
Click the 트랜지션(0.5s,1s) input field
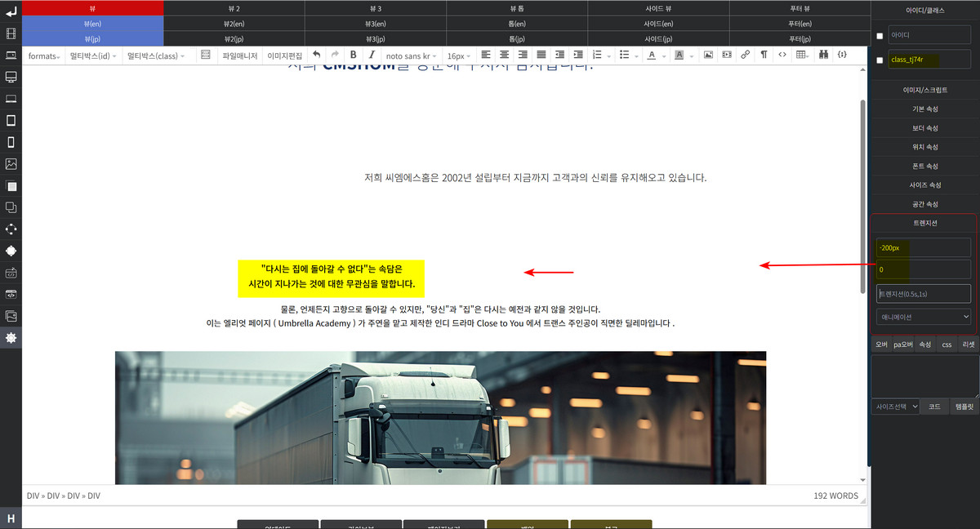924,293
